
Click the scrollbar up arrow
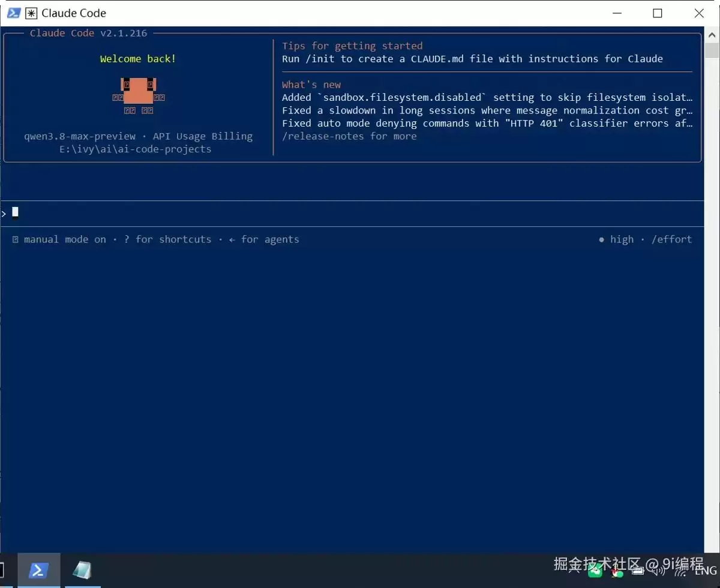tap(712, 34)
